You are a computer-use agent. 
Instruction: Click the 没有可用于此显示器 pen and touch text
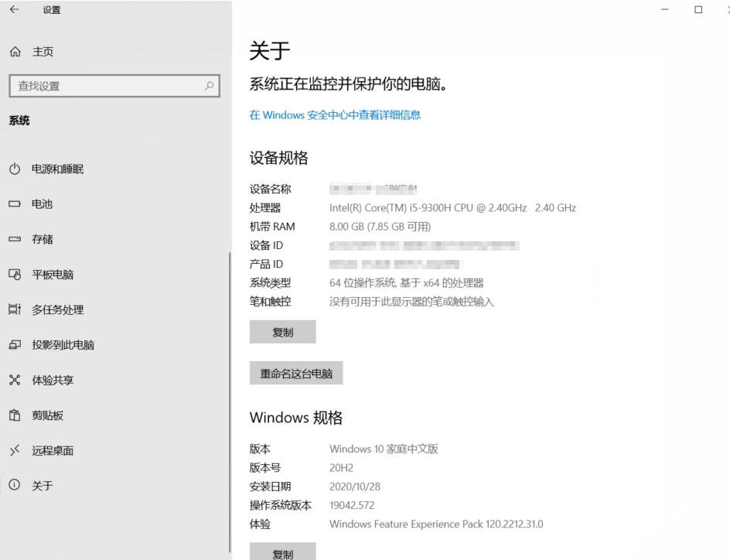click(x=411, y=302)
